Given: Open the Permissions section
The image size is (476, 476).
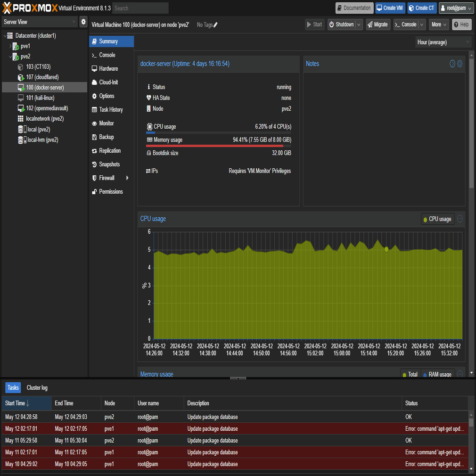Looking at the screenshot, I should click(111, 191).
